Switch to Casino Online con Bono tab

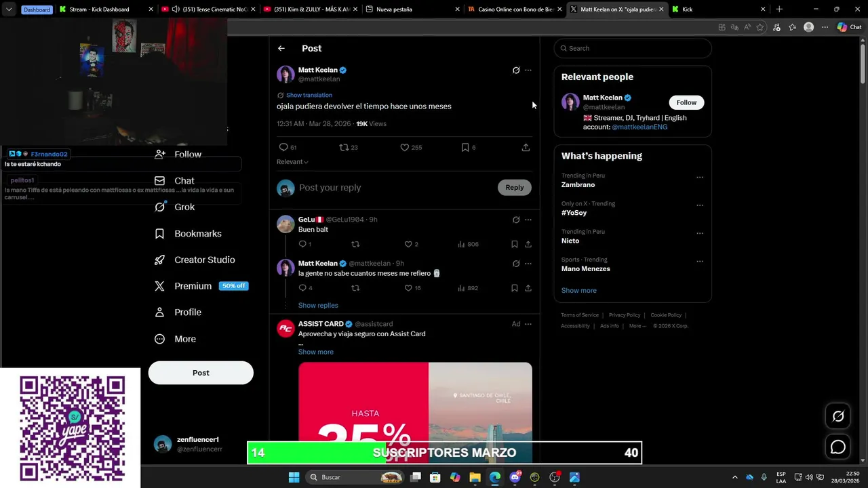(x=514, y=9)
